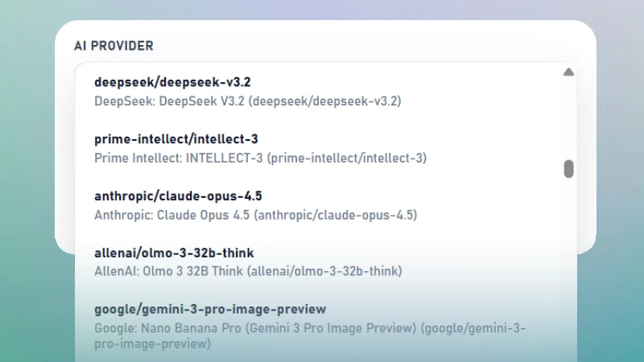Click the AI PROVIDER section label

(114, 46)
